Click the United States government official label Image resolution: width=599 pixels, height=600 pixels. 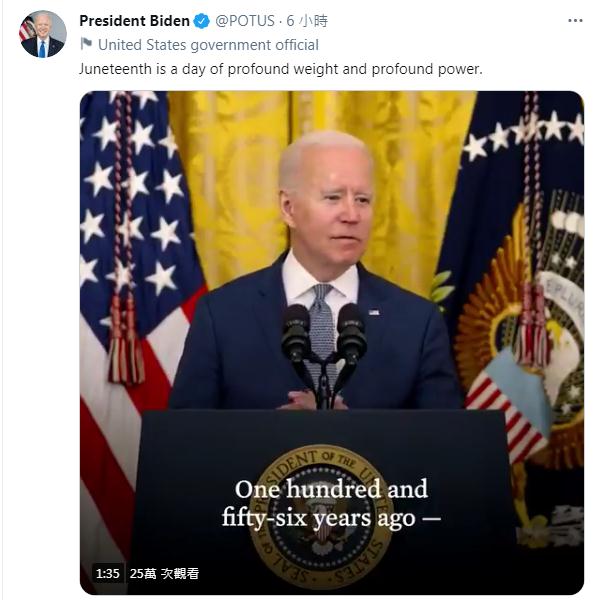[x=208, y=45]
